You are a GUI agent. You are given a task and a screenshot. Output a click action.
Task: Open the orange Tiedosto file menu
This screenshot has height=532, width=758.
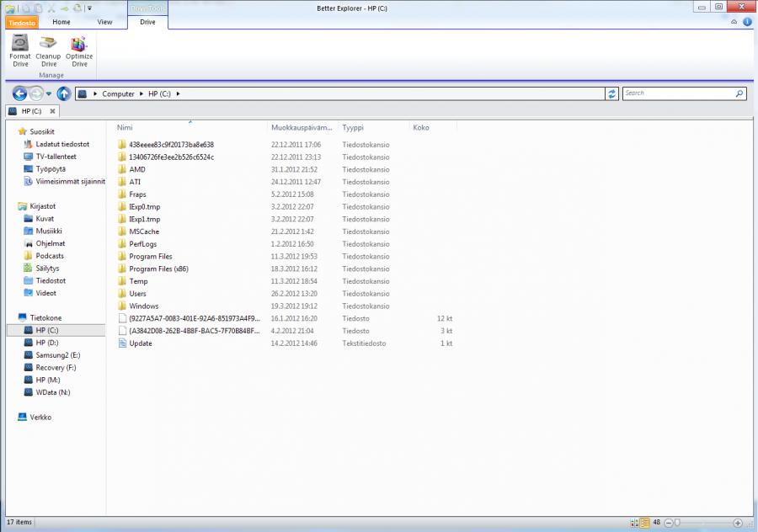(22, 23)
